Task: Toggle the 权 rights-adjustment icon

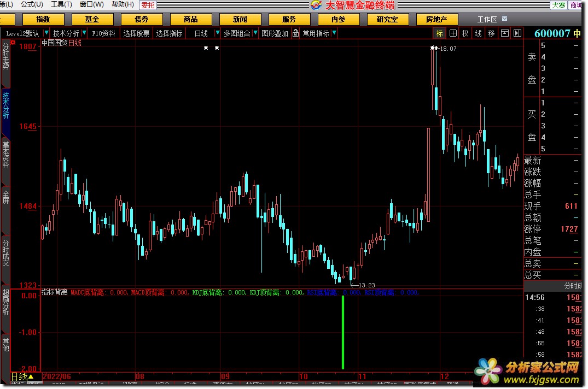Action: point(465,33)
